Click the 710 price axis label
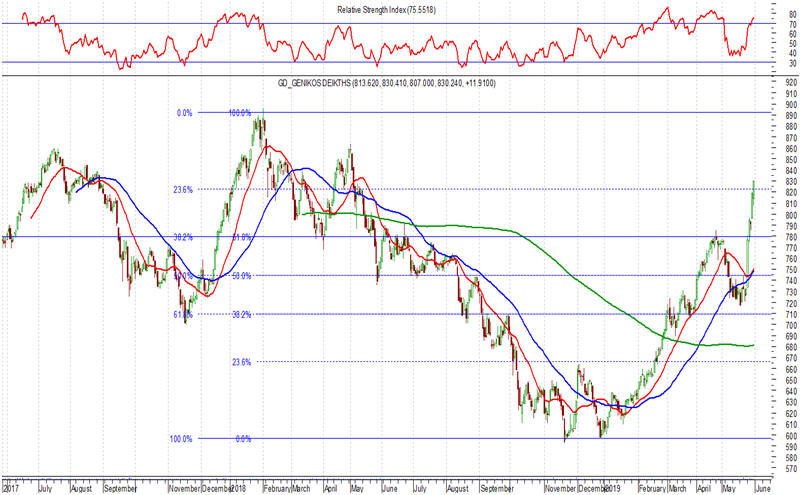Screen dimensions: 801x495 pyautogui.click(x=792, y=314)
